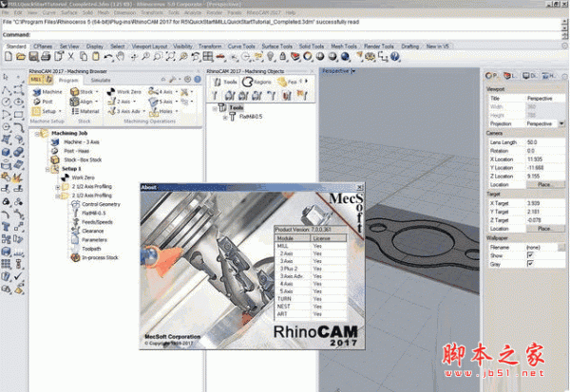Click the Lens Length value field
Screen dimensions: 570x392
(x=545, y=142)
